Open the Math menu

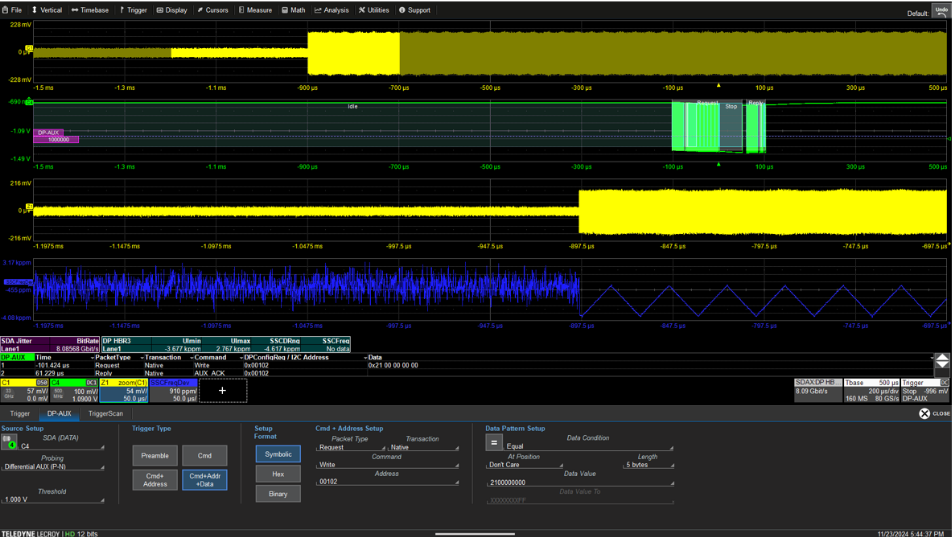294,10
